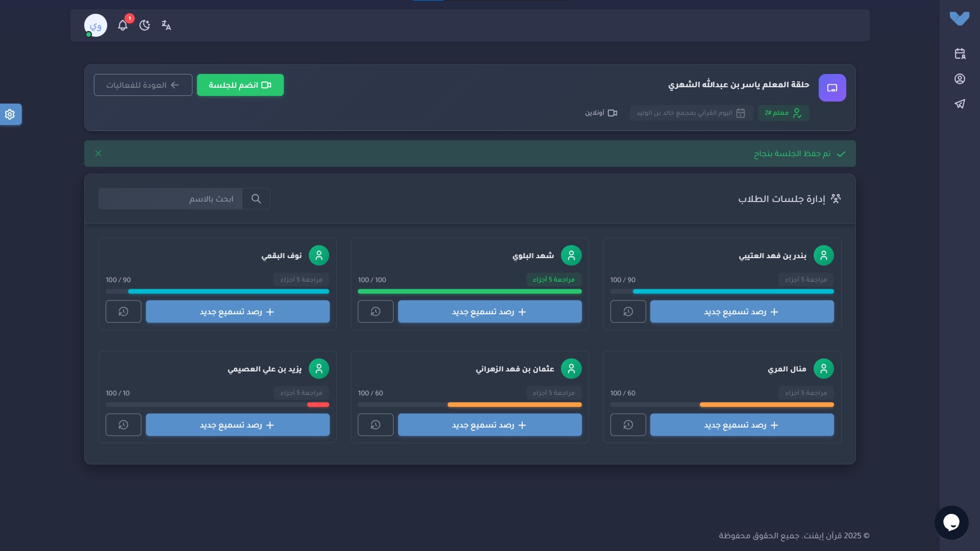This screenshot has height=551, width=980.
Task: Toggle dark mode using the moon icon
Action: coord(144,25)
